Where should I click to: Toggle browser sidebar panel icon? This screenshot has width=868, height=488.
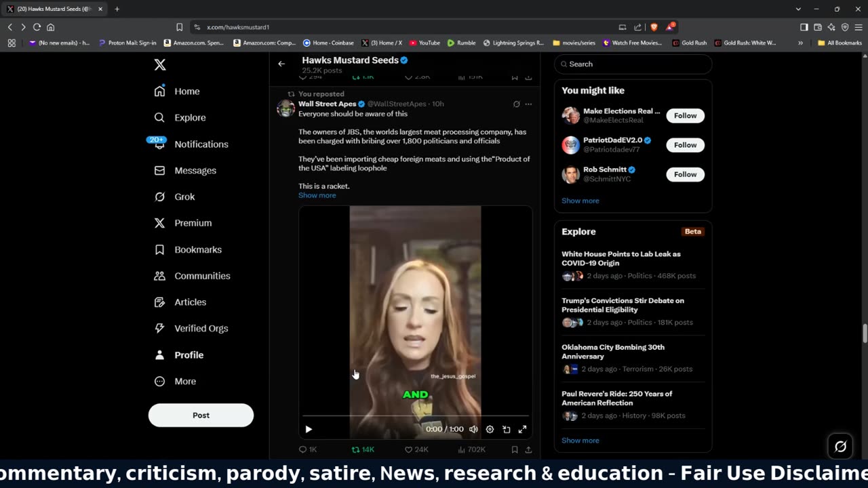coord(804,27)
